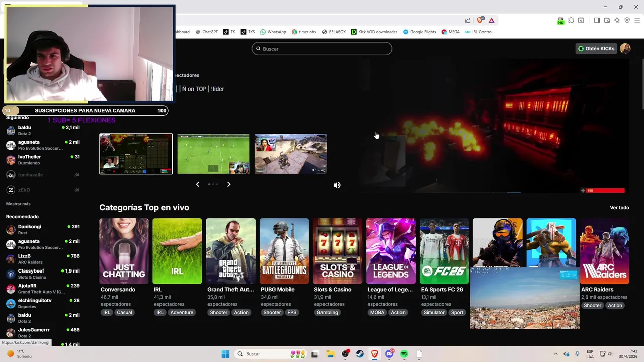Image resolution: width=644 pixels, height=362 pixels.
Task: Click the Adventure tag under IRL
Action: click(182, 312)
